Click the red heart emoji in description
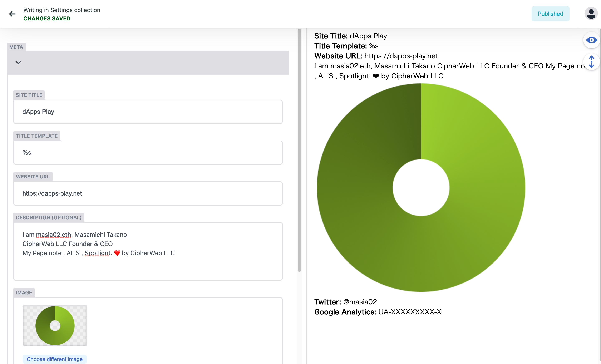The width and height of the screenshot is (601, 364). coord(117,253)
